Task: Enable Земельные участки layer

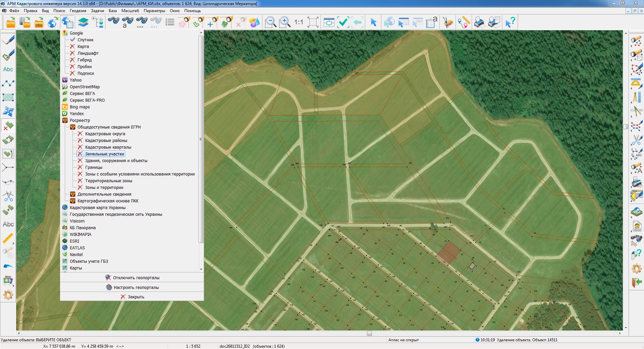Action: coord(104,154)
